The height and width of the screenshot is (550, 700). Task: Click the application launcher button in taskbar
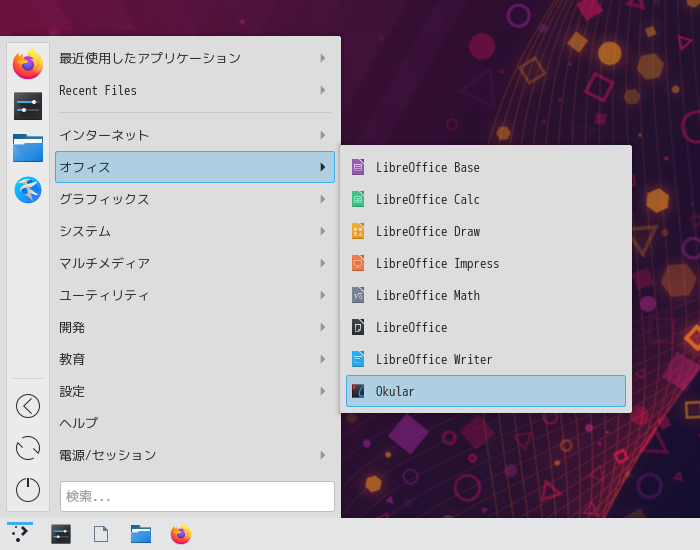pyautogui.click(x=20, y=533)
